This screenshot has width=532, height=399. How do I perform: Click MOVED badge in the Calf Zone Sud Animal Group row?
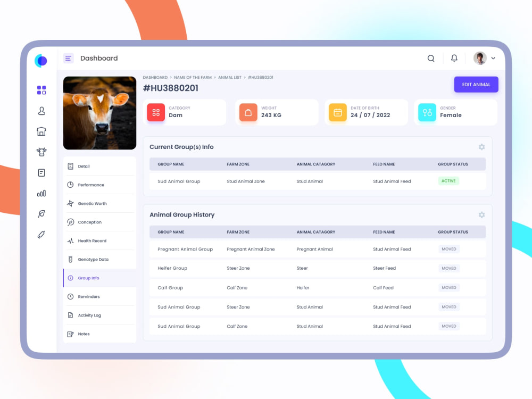coord(449,326)
